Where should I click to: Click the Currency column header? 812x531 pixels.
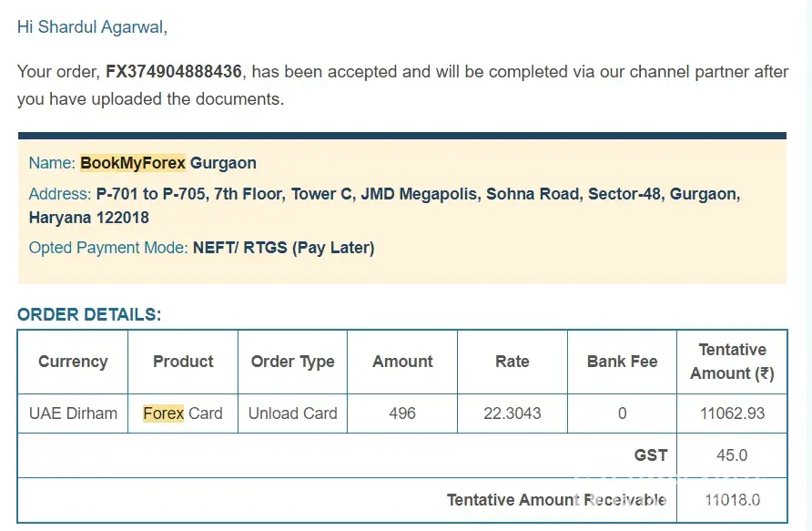click(x=73, y=362)
